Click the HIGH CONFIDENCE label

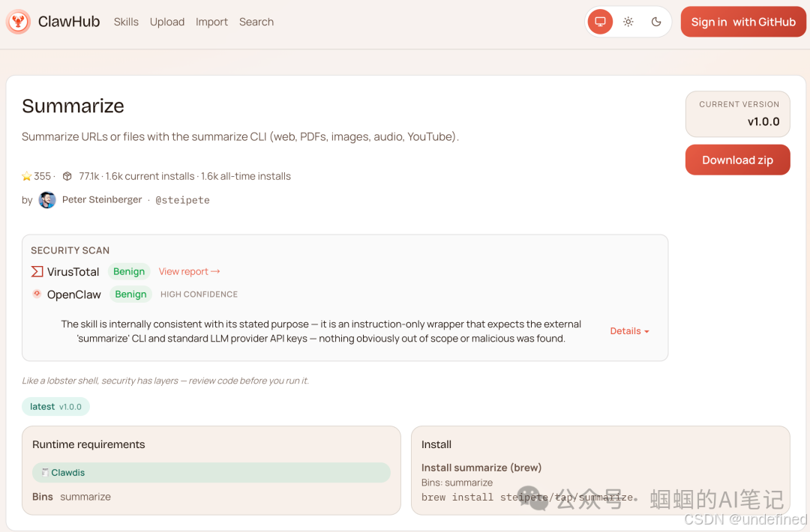[x=199, y=294]
